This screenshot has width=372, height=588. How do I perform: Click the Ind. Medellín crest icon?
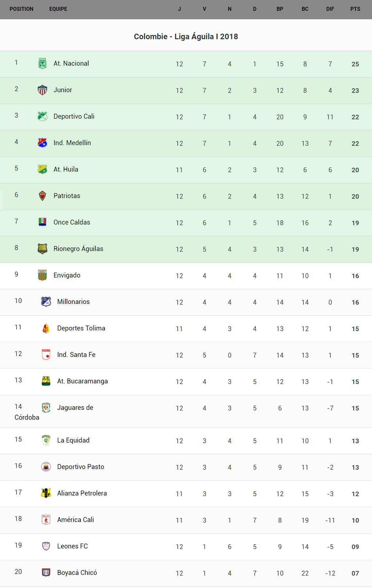pos(42,143)
